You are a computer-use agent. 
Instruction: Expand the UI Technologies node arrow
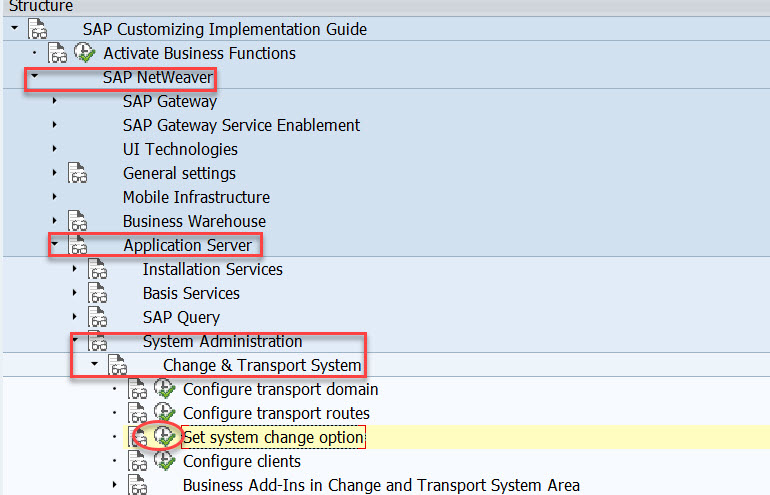coord(55,149)
